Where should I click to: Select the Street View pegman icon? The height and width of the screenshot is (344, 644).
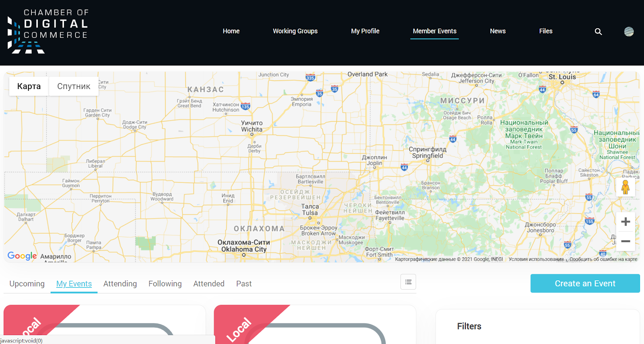click(x=625, y=187)
